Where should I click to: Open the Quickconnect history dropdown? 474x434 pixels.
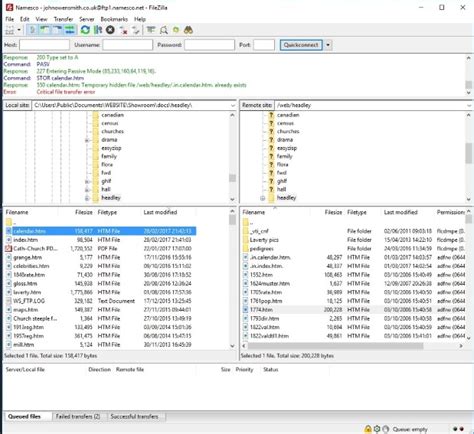click(328, 45)
